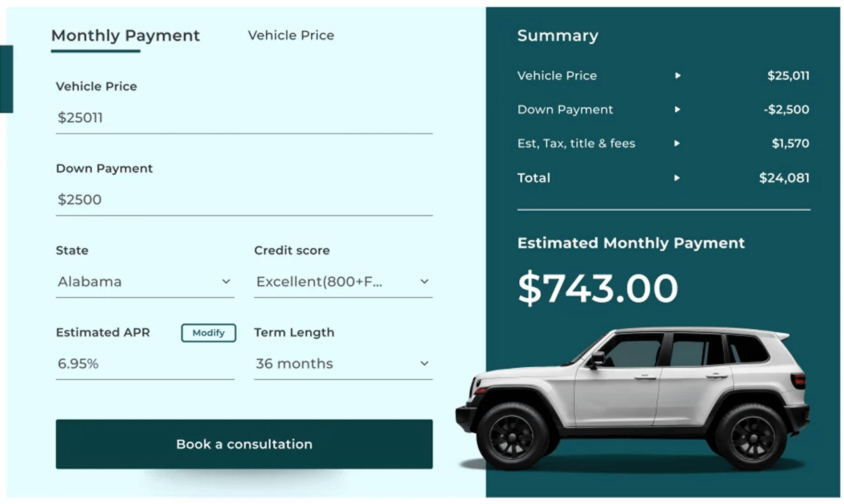844x504 pixels.
Task: Click the Summary heading
Action: [x=558, y=35]
